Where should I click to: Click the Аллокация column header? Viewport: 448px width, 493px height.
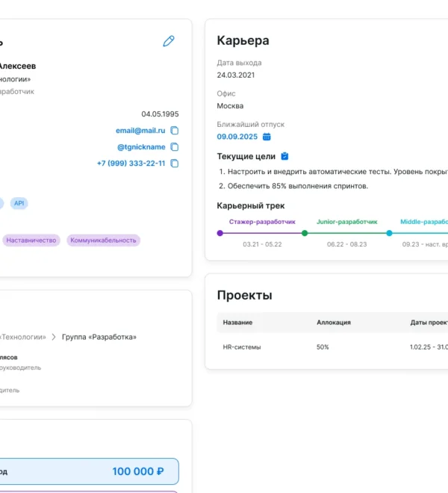pos(334,322)
